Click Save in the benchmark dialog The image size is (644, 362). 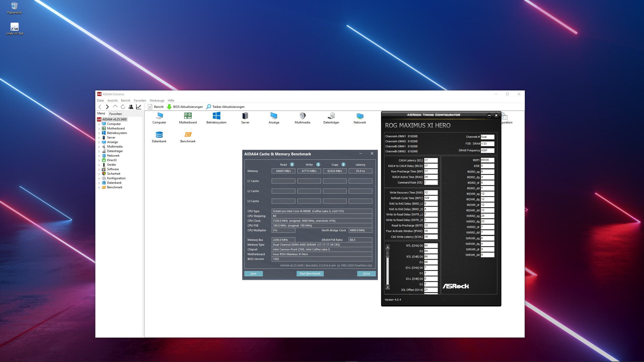pos(254,274)
